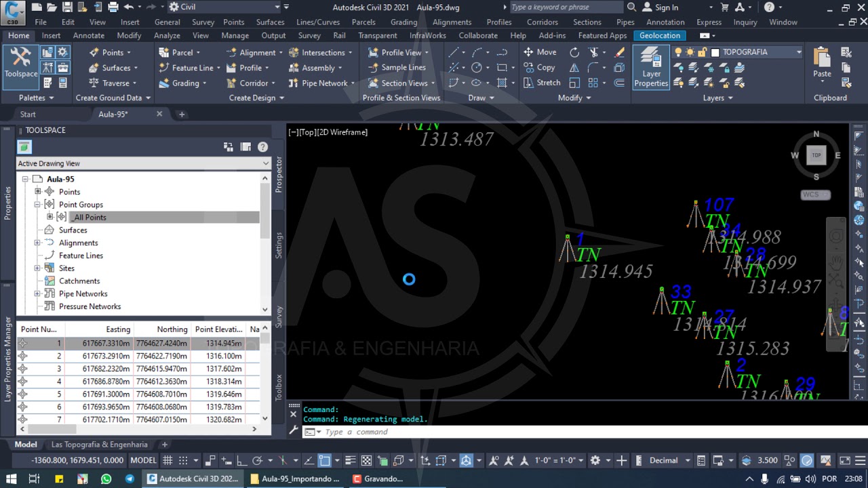
Task: Toggle transparency display in status bar
Action: tap(366, 460)
